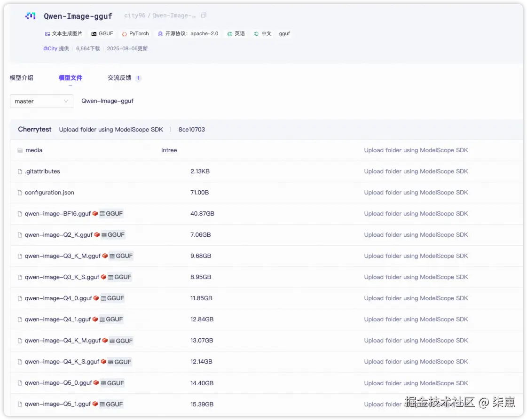Screen dimensions: 527x420
Task: Click the gguf text tag
Action: (x=284, y=34)
